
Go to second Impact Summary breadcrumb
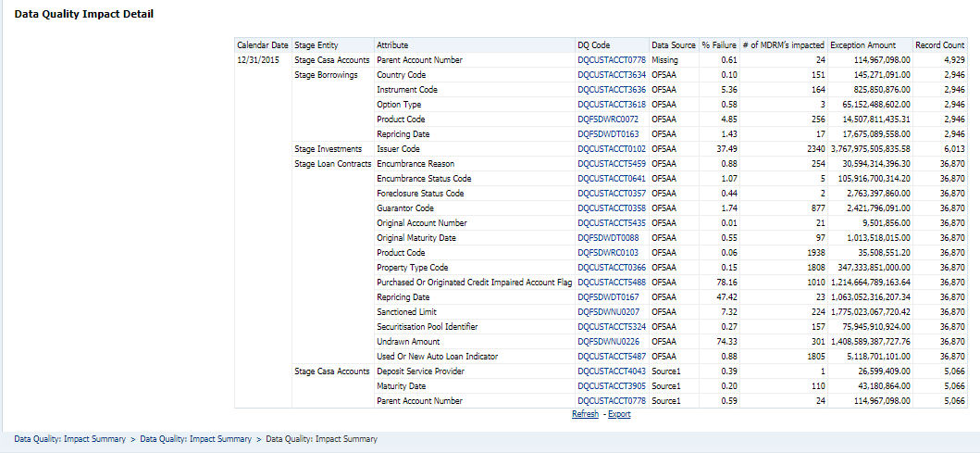195,439
